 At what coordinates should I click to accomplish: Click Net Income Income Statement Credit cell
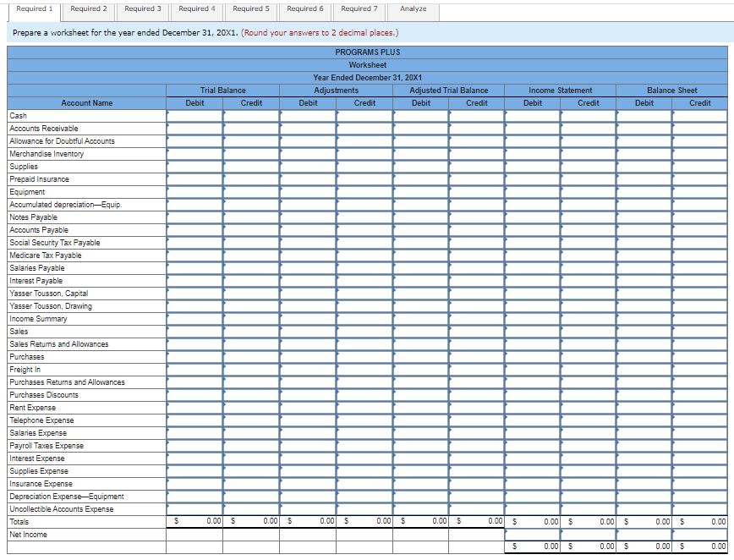[x=589, y=535]
